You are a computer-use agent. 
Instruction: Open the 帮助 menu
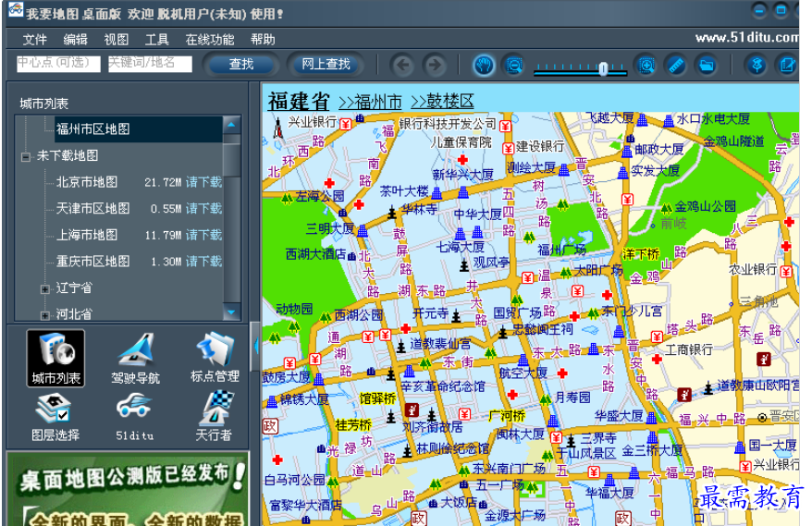[x=263, y=40]
